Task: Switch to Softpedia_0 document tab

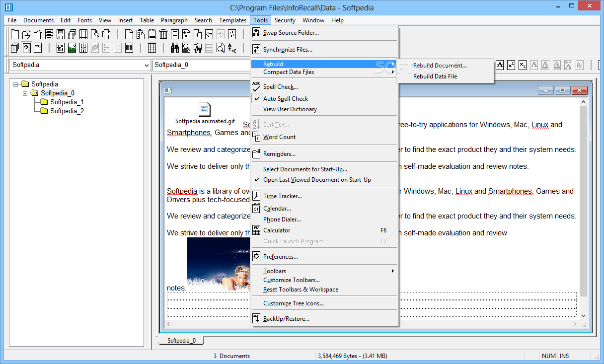Action: 181,341
